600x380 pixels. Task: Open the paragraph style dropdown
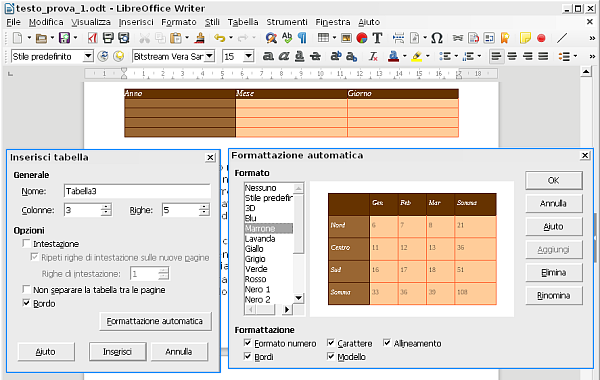tap(88, 57)
